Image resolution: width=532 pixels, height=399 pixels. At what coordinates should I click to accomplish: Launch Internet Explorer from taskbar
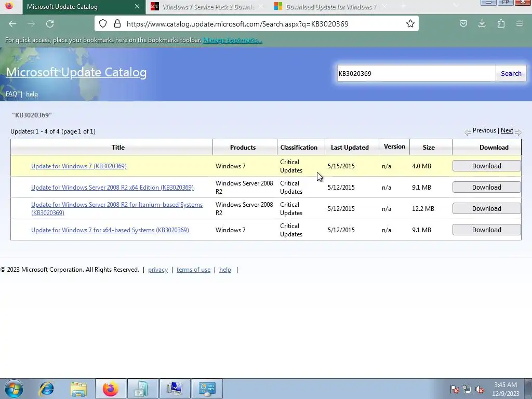(46, 389)
